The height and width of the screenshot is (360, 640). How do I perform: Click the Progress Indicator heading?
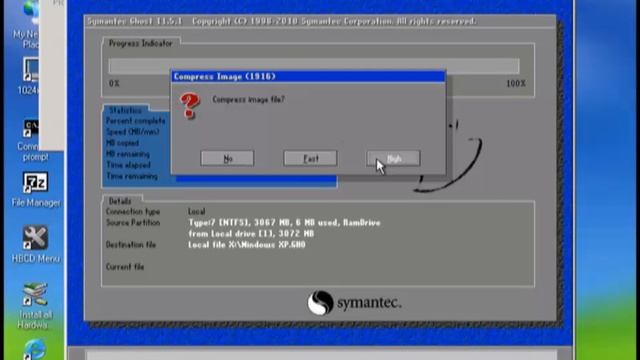point(140,43)
